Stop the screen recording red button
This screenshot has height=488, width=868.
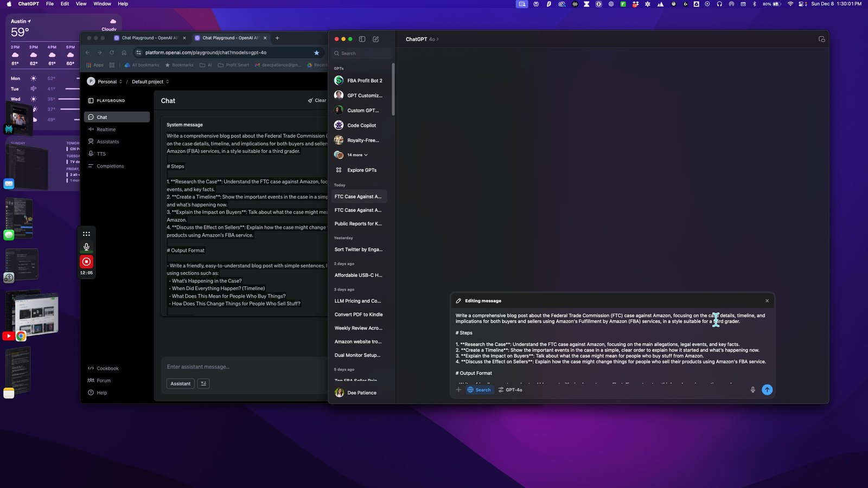(86, 262)
